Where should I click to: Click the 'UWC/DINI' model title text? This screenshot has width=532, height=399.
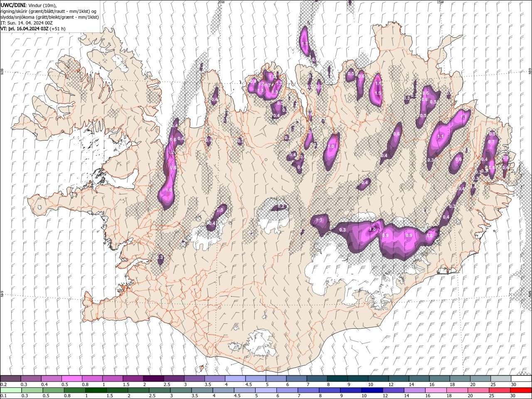(12, 5)
